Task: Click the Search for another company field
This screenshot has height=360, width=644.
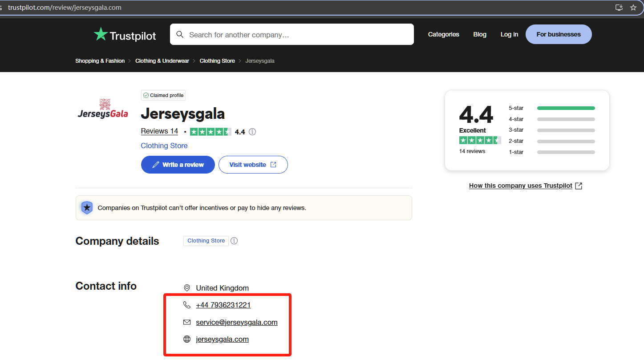Action: click(292, 34)
